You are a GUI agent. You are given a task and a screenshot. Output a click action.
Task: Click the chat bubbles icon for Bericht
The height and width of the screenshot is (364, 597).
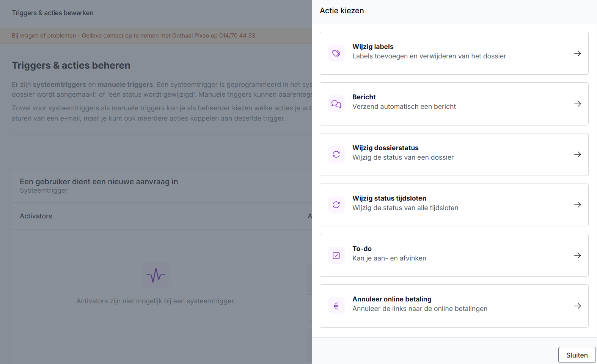[x=336, y=104]
